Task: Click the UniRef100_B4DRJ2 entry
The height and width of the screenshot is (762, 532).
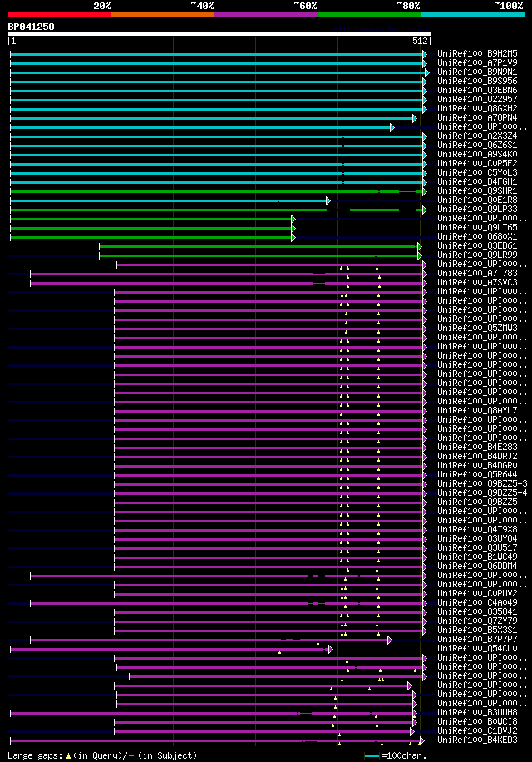Action: pos(477,457)
